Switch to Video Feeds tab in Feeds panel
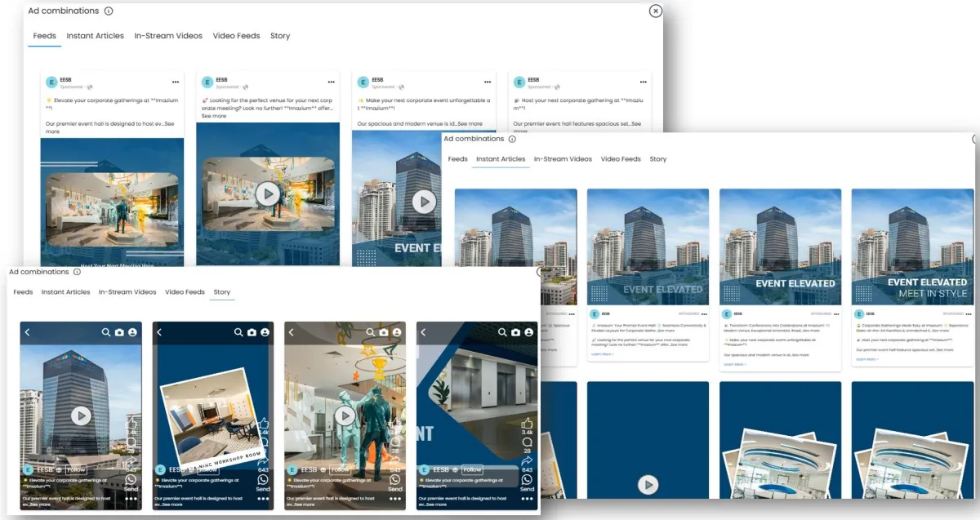The image size is (980, 520). (x=236, y=36)
